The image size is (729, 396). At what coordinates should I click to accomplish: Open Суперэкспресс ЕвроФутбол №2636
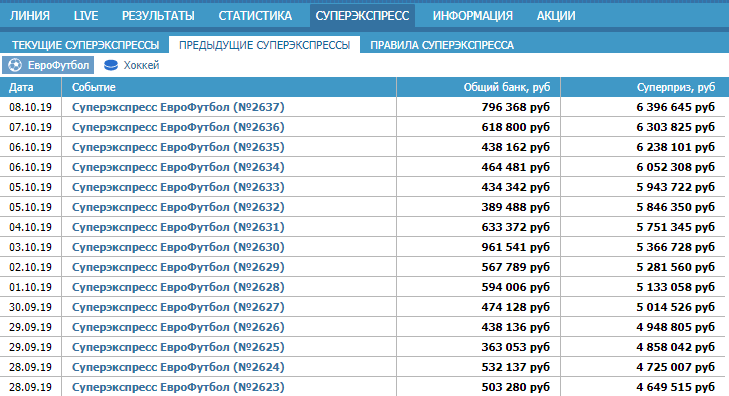pyautogui.click(x=178, y=127)
